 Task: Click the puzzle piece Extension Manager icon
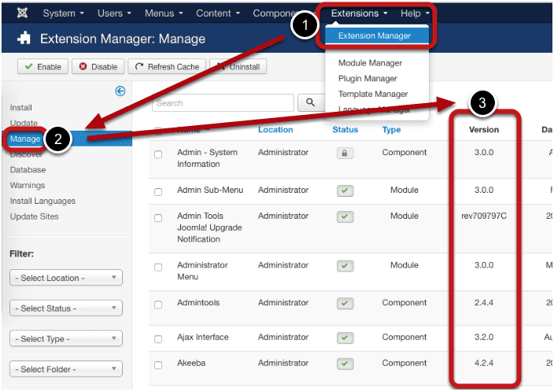[24, 38]
